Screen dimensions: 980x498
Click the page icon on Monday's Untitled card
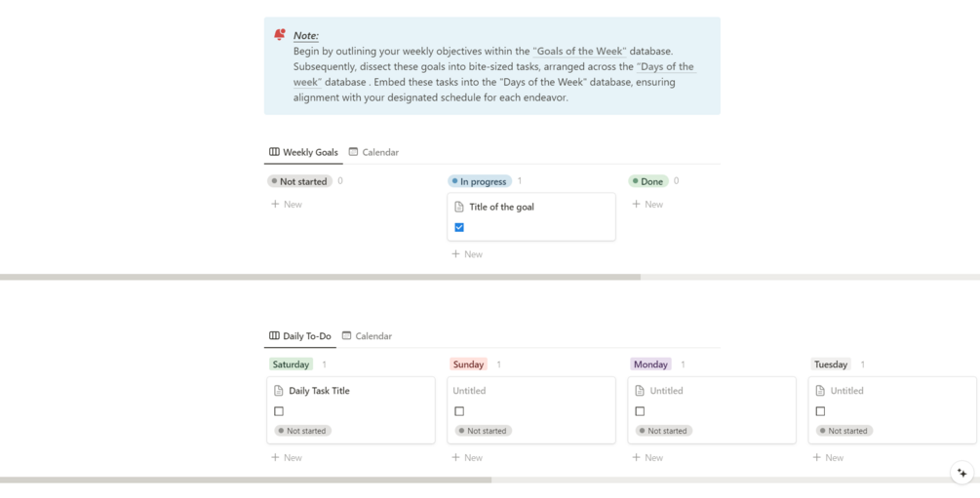coord(640,391)
